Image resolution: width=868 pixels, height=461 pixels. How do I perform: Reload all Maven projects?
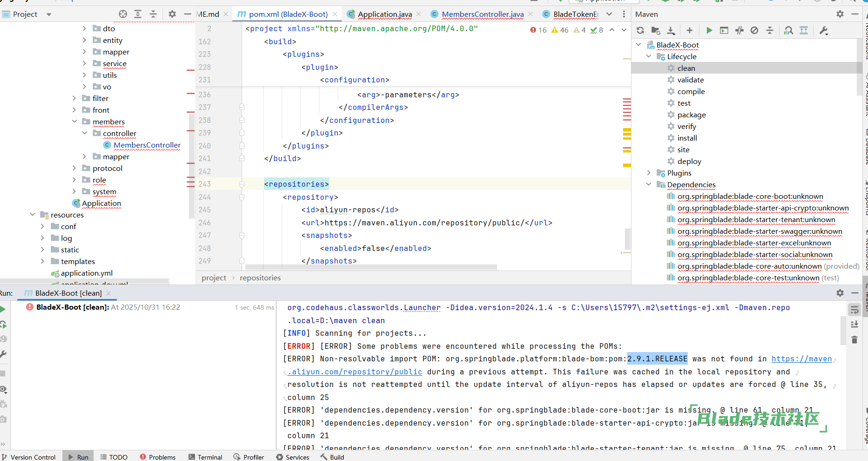tap(640, 30)
